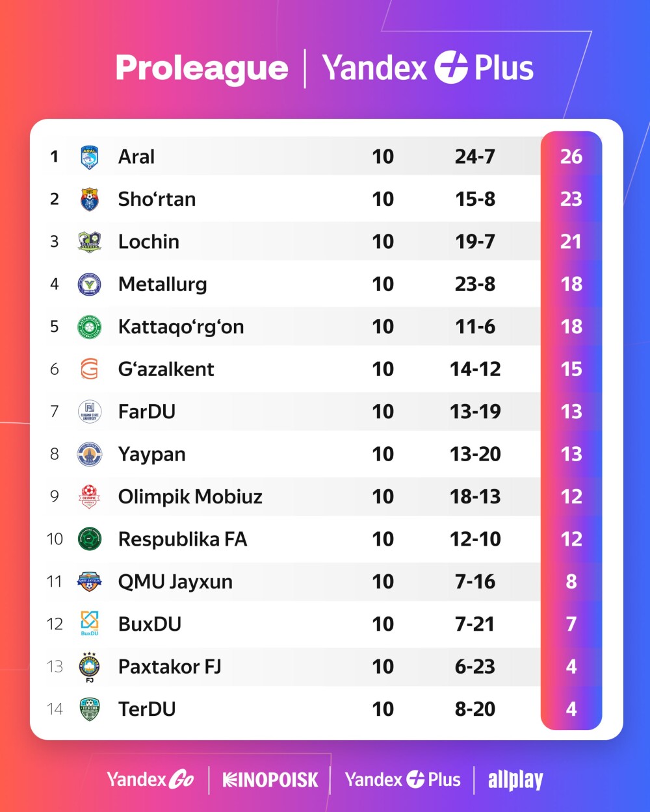Open the Kinopoisk footer logo

pyautogui.click(x=270, y=780)
